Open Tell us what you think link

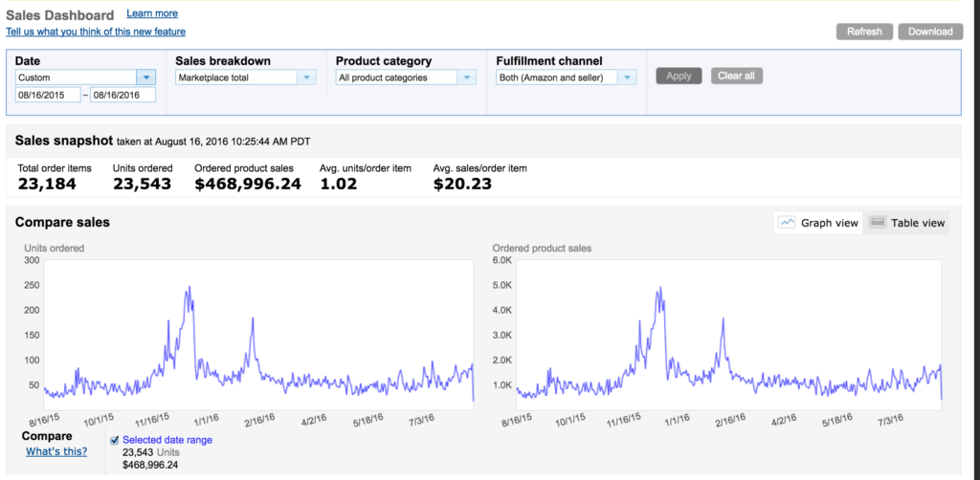coord(96,32)
